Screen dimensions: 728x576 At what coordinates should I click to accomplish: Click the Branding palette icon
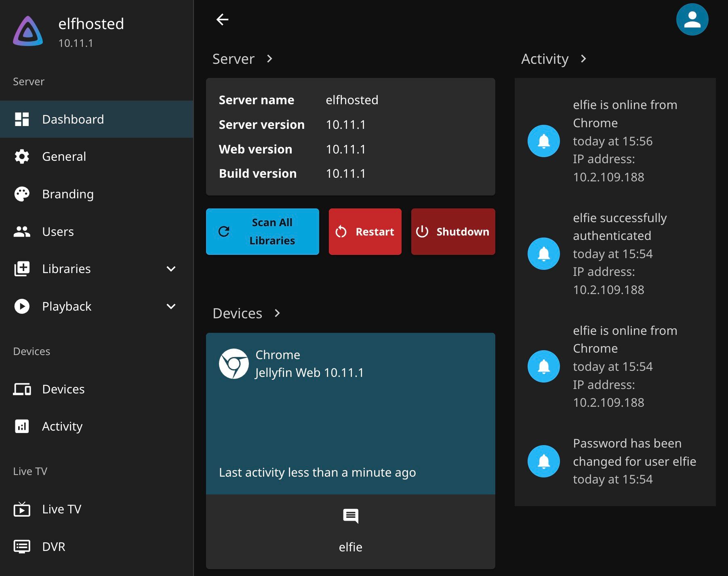coord(22,194)
